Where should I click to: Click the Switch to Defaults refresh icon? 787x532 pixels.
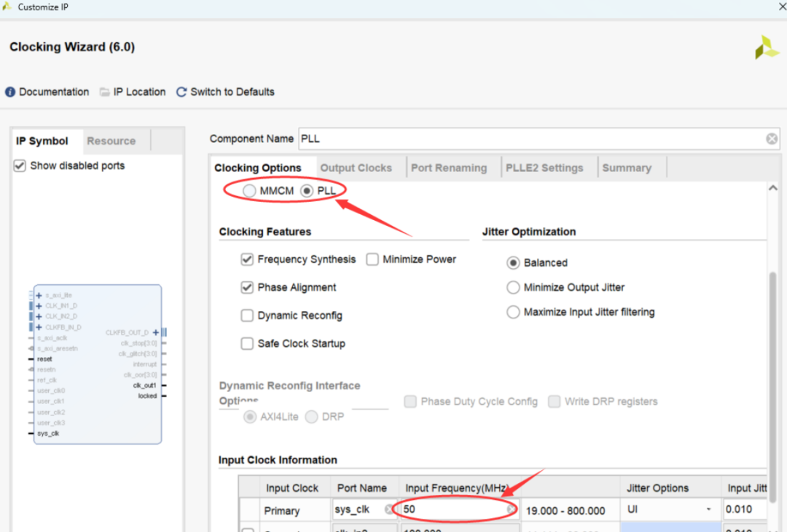[182, 92]
